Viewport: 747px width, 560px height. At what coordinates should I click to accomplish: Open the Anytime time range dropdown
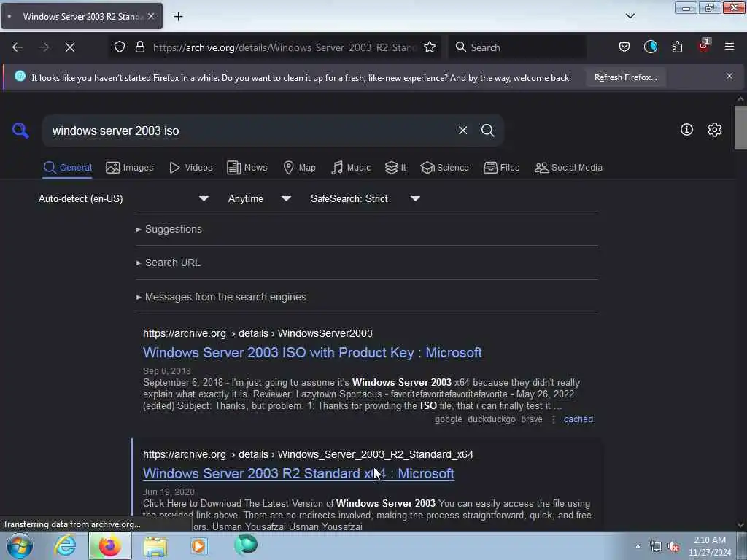pyautogui.click(x=260, y=198)
